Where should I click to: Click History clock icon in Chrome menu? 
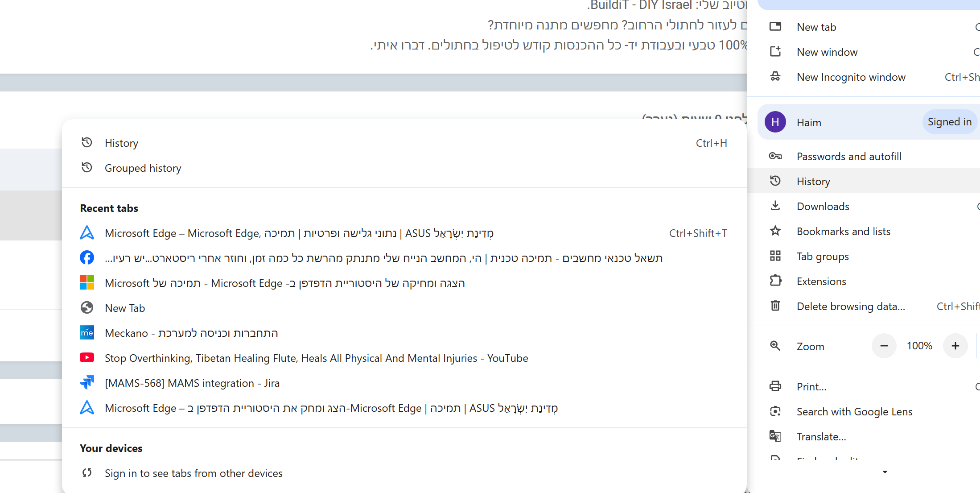click(775, 181)
